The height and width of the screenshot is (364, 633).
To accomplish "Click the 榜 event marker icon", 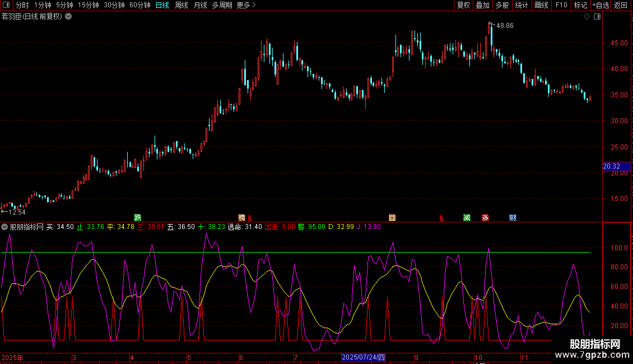I will (x=242, y=217).
